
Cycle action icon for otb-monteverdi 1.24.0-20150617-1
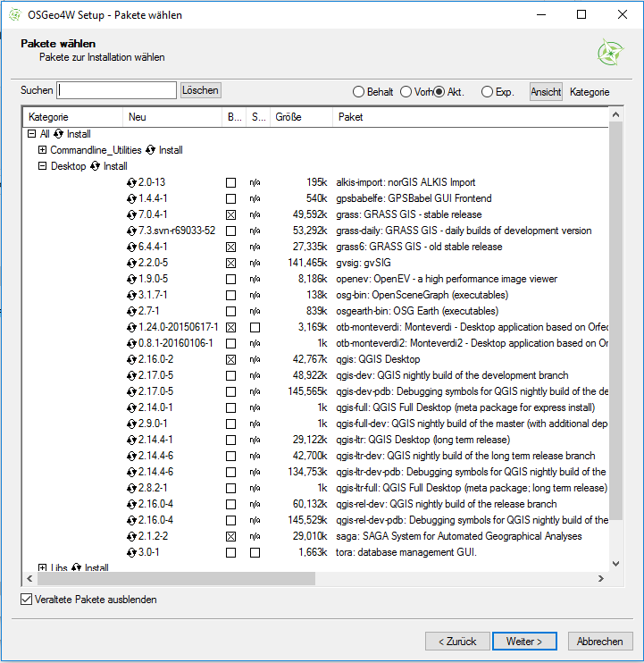coord(131,327)
